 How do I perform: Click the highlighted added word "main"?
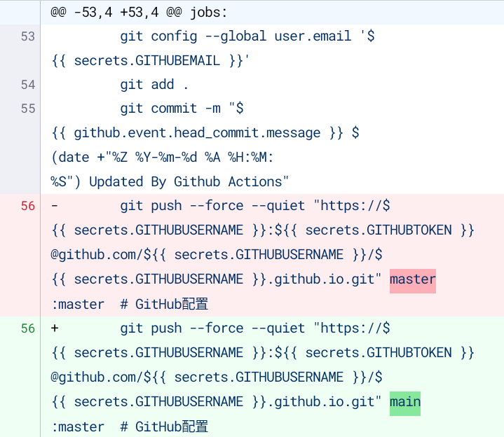[405, 402]
